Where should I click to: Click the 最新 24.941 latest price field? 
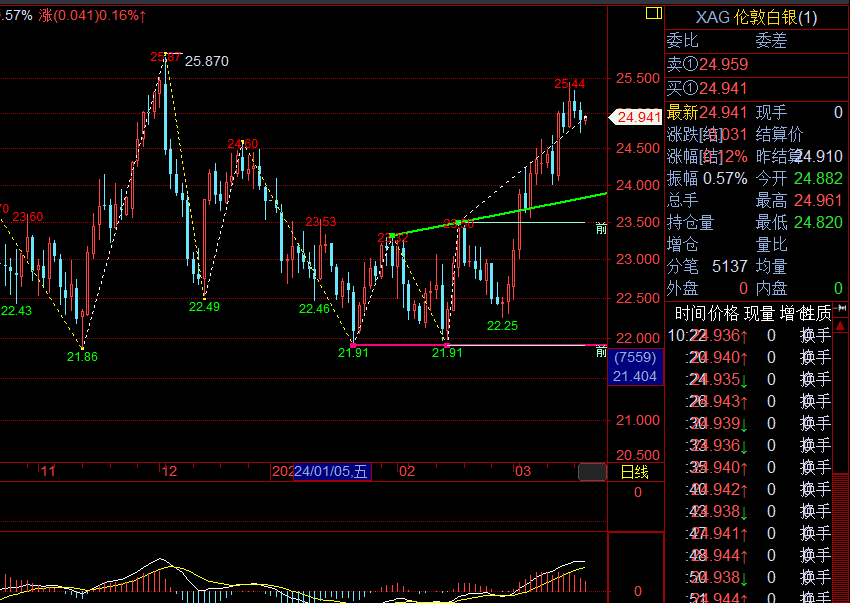[708, 113]
